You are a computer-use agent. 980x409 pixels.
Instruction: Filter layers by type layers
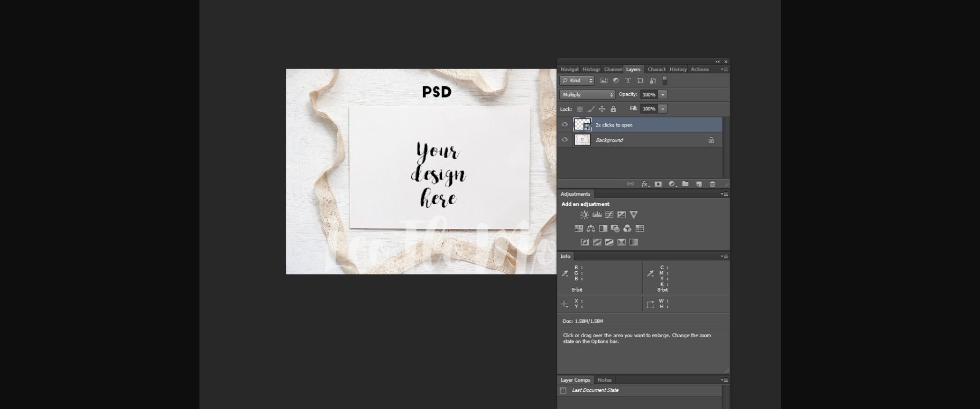click(x=628, y=80)
